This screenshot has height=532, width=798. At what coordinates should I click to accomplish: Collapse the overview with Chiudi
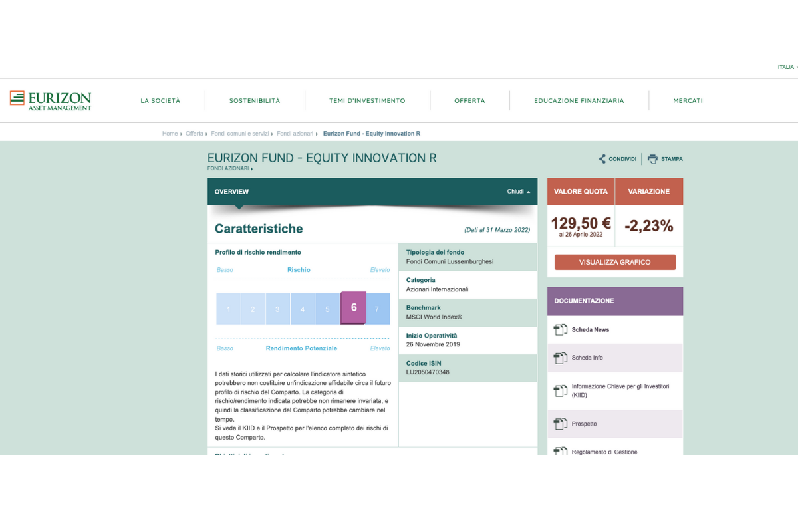[x=519, y=192]
